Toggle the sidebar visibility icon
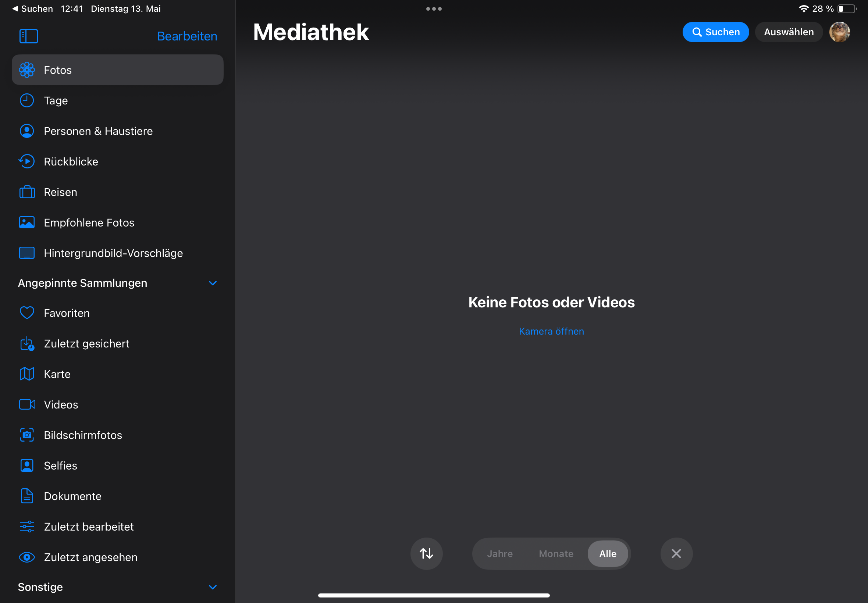The height and width of the screenshot is (603, 868). tap(29, 36)
